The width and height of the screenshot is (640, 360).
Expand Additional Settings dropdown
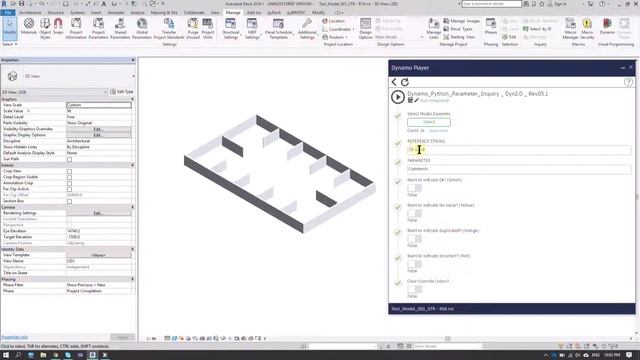coord(307,28)
